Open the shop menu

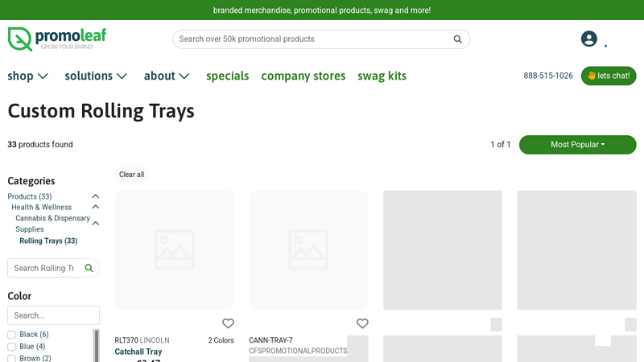(x=28, y=76)
